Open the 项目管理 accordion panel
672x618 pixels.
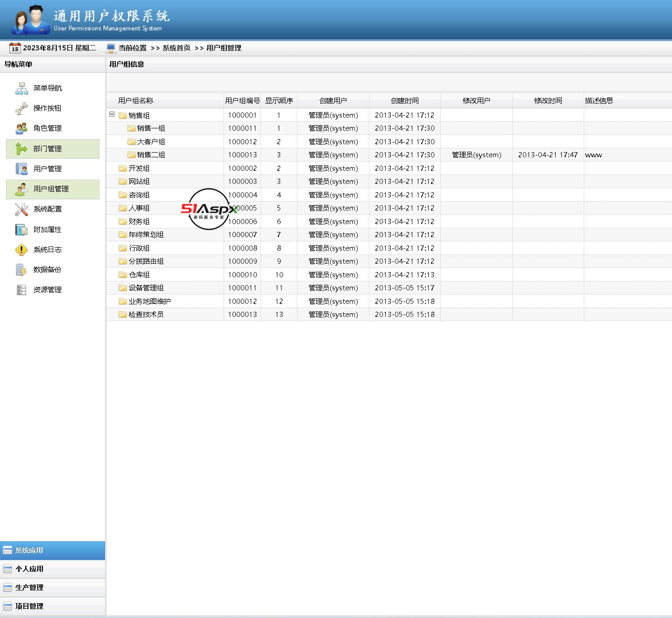pos(29,606)
